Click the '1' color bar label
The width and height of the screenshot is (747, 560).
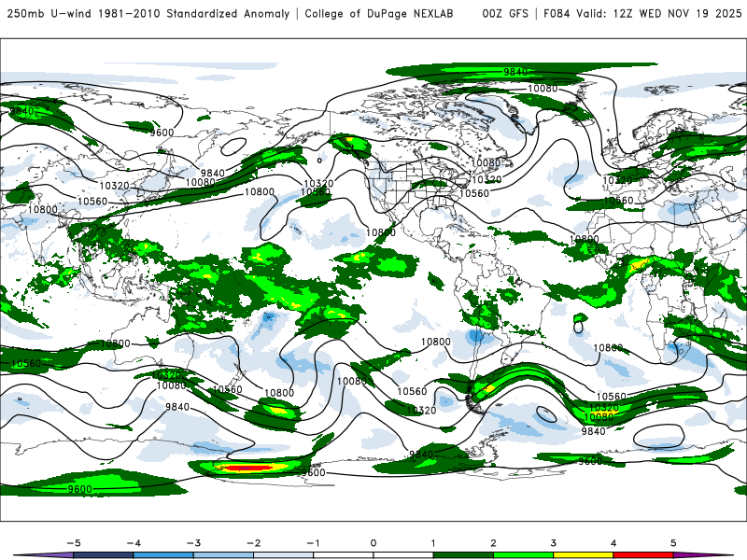coord(433,543)
